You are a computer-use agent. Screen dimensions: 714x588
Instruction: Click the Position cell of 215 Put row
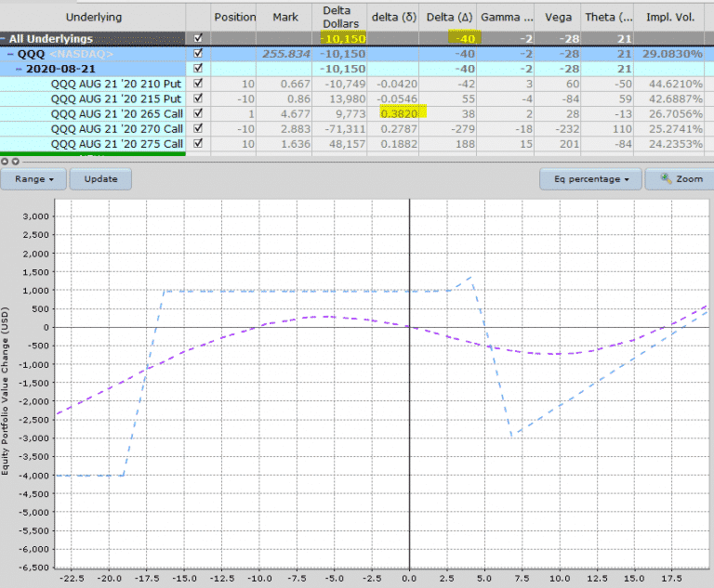point(235,98)
